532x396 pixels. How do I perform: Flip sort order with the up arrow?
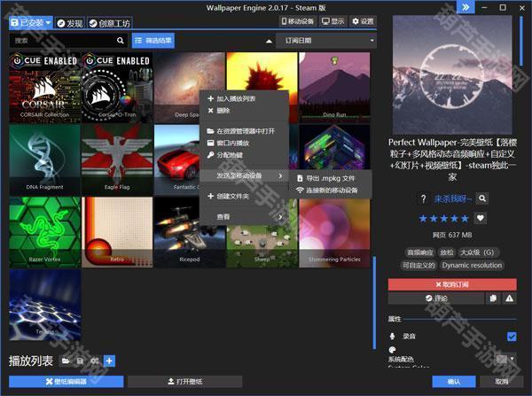click(269, 41)
